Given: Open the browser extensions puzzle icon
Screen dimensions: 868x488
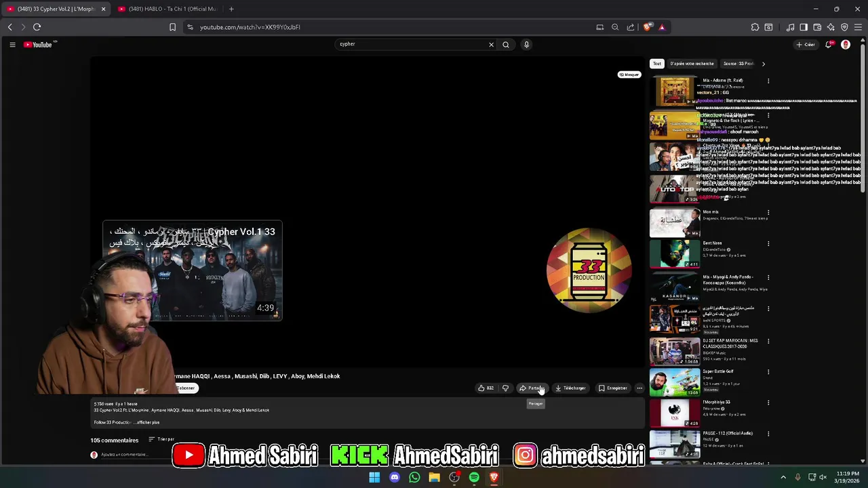Looking at the screenshot, I should coord(755,27).
